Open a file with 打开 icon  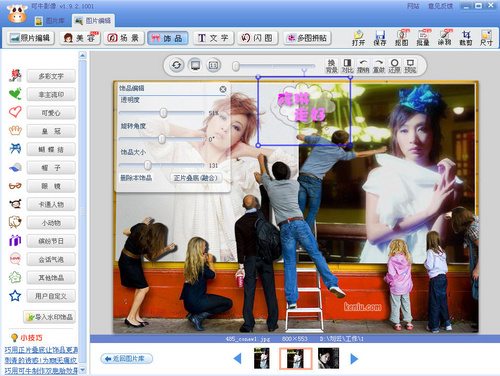[359, 38]
